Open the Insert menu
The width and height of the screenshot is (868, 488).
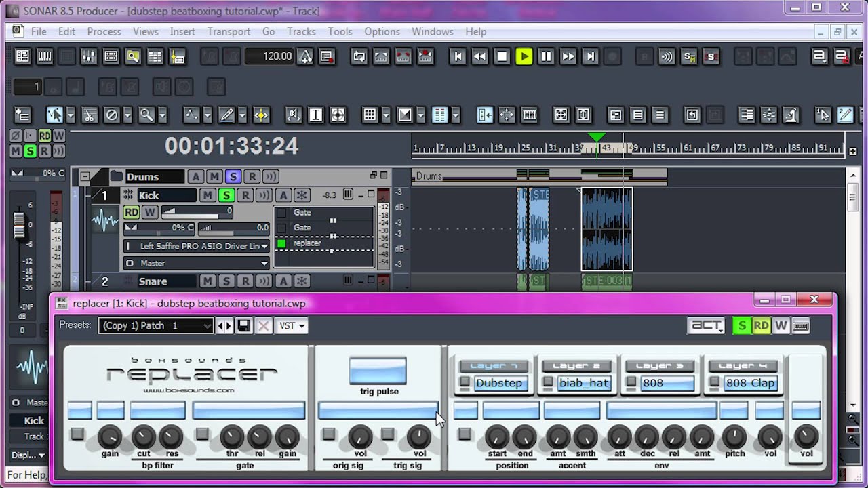coord(182,31)
